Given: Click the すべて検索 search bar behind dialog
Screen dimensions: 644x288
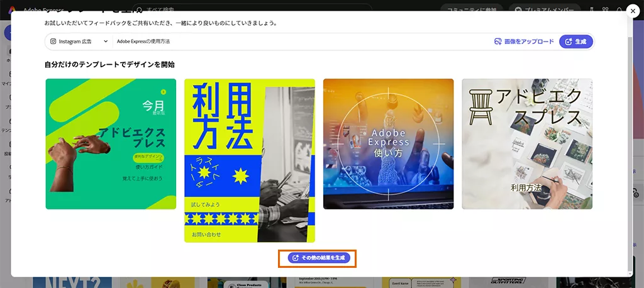Looking at the screenshot, I should click(x=253, y=8).
